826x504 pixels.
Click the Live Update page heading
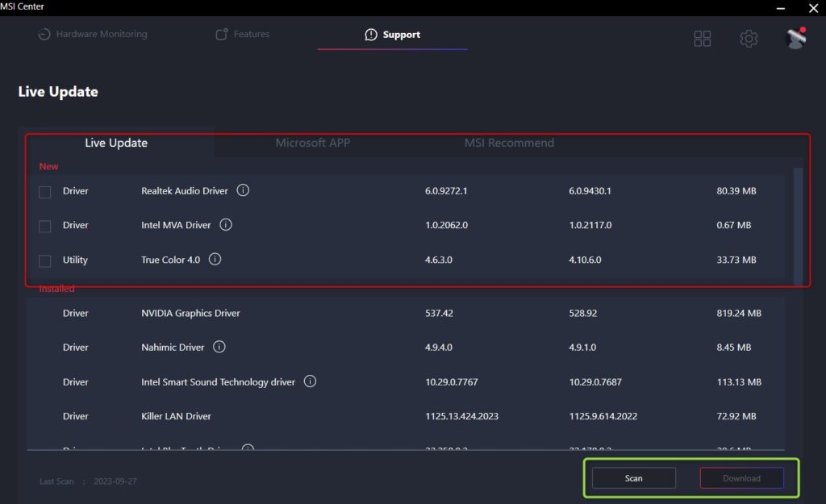click(58, 92)
